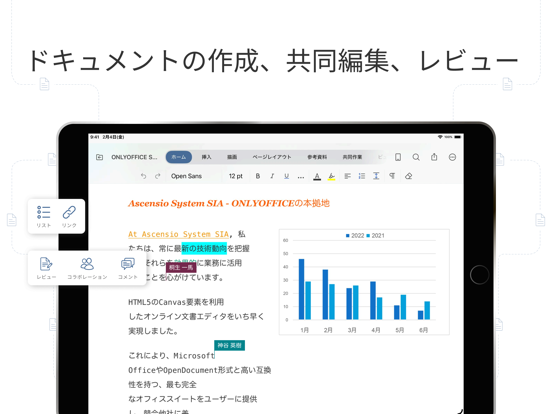Open the ページレイアウト tab
Image resolution: width=552 pixels, height=414 pixels.
coord(272,157)
